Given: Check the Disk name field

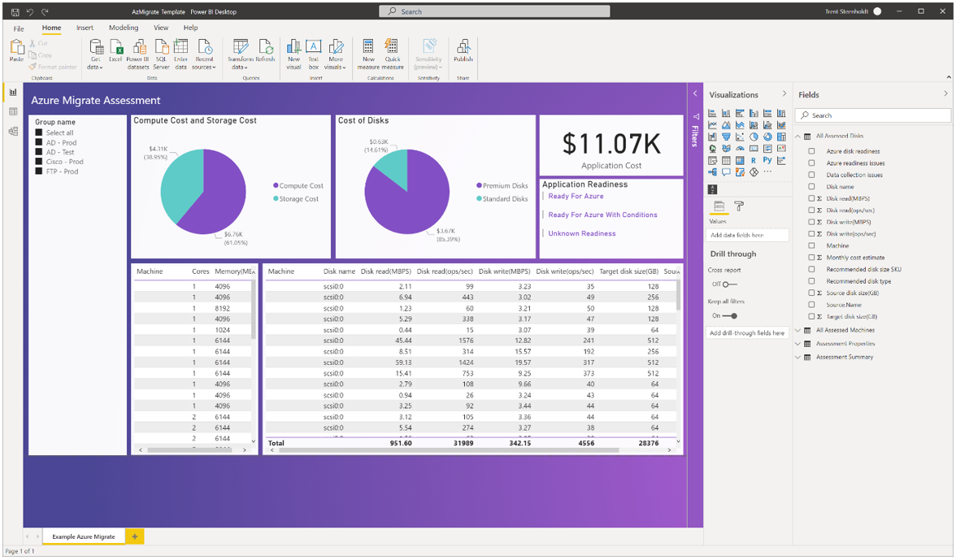Looking at the screenshot, I should 811,186.
